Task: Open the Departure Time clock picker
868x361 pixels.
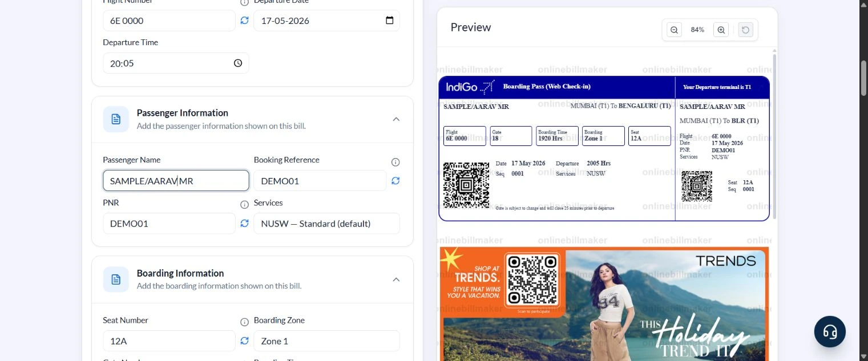Action: (238, 63)
